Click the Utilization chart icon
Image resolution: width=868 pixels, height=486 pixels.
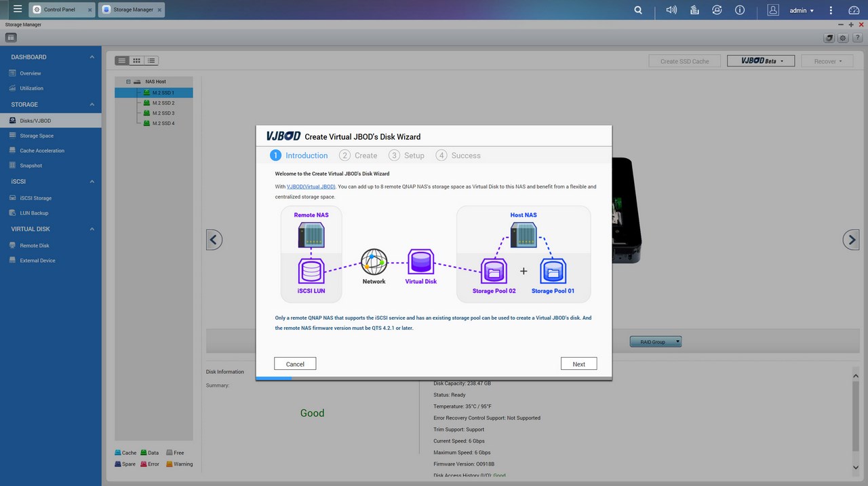(x=12, y=88)
